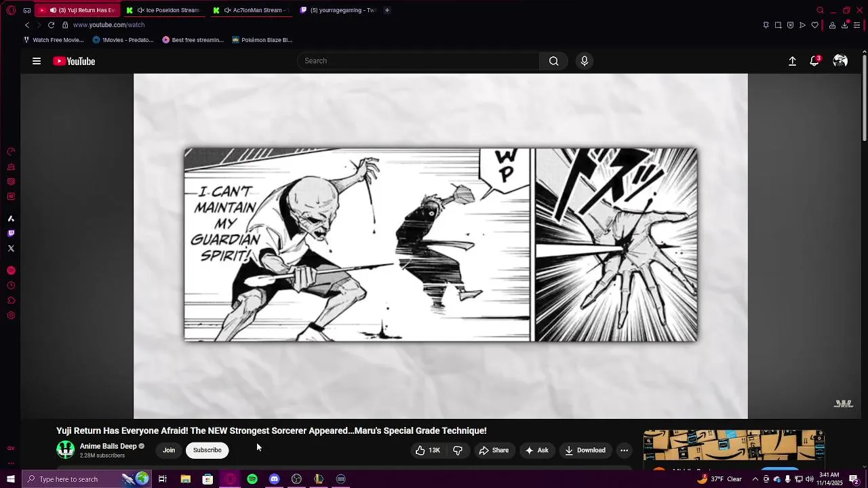
Task: Share the video
Action: coord(494,450)
